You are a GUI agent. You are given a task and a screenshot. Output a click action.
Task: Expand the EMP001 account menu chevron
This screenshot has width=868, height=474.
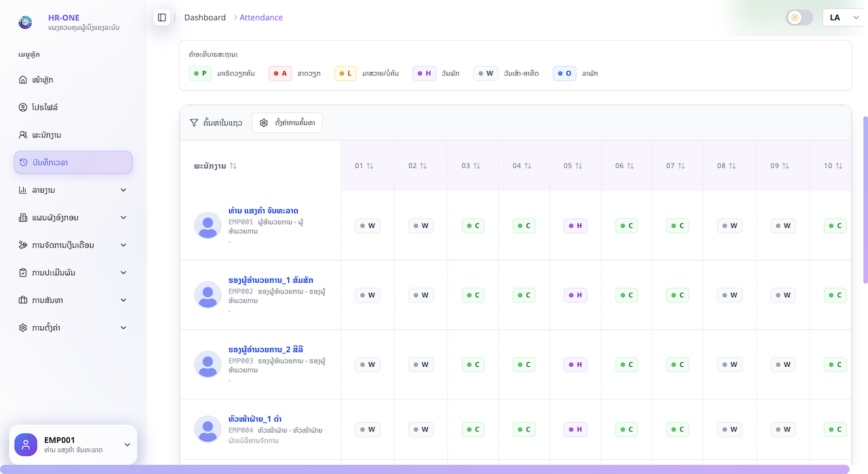pos(127,444)
